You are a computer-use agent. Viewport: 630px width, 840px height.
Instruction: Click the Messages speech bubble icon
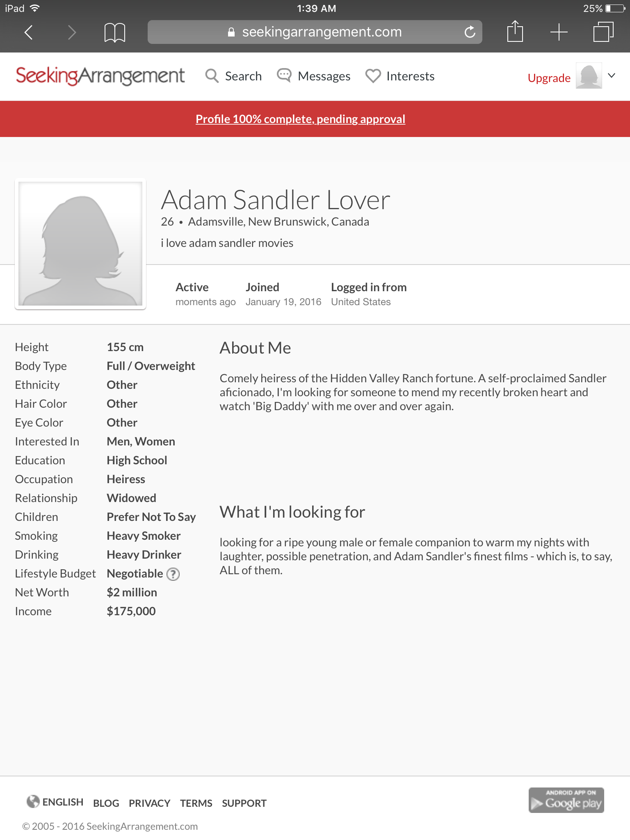pyautogui.click(x=284, y=75)
